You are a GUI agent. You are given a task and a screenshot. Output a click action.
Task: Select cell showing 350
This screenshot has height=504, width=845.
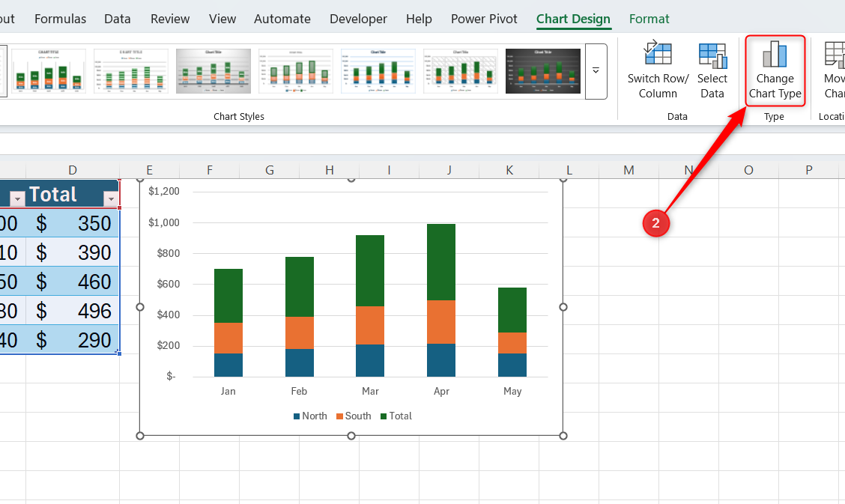(72, 223)
